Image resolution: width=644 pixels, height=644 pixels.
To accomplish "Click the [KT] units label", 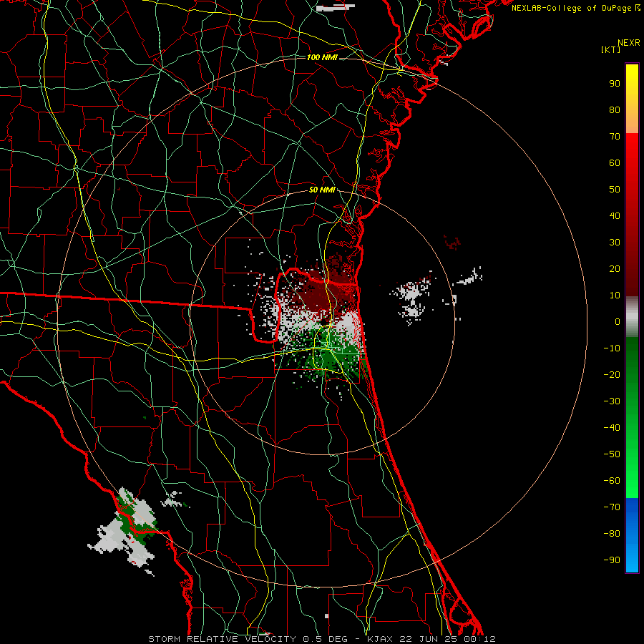I will 610,49.
